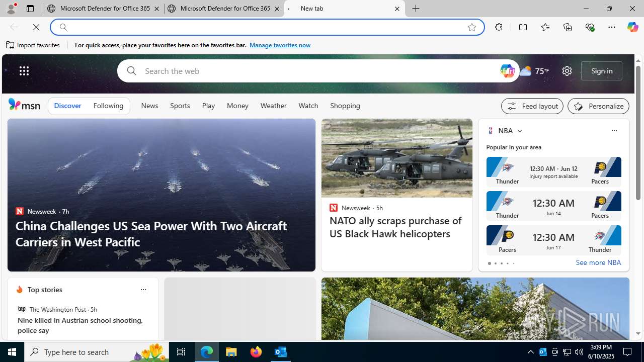Image resolution: width=644 pixels, height=362 pixels.
Task: Open the Extensions button
Action: click(499, 27)
